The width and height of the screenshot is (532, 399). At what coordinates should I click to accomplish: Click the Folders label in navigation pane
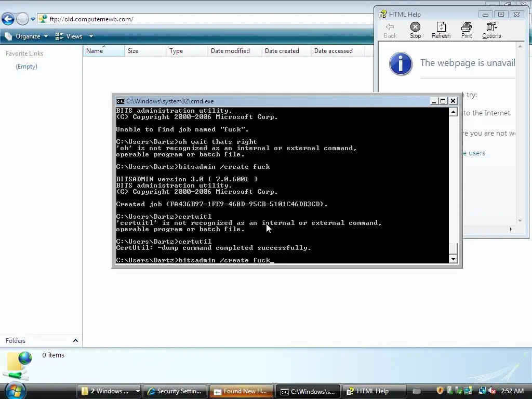(x=16, y=341)
